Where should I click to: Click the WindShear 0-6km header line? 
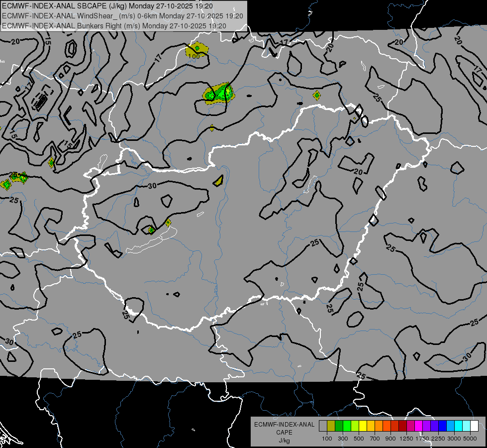122,16
